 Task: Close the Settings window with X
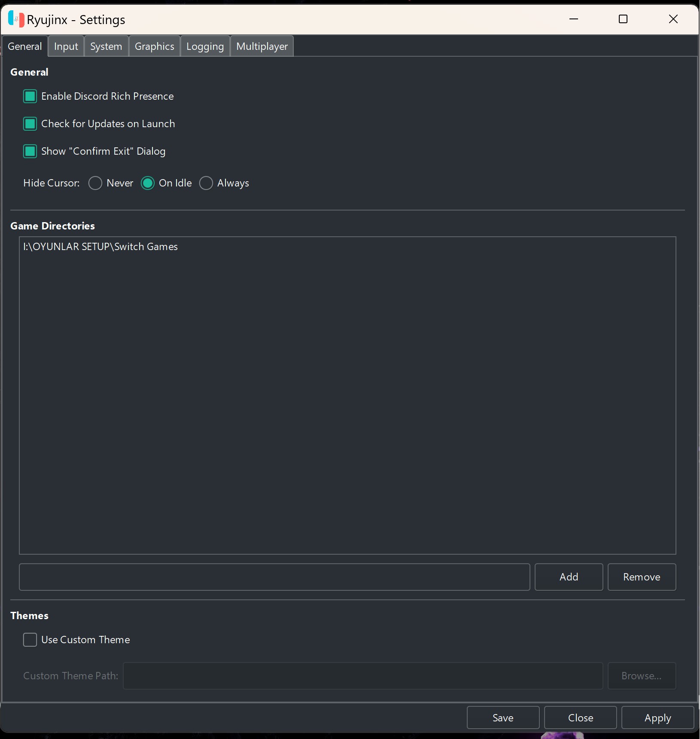(x=673, y=19)
